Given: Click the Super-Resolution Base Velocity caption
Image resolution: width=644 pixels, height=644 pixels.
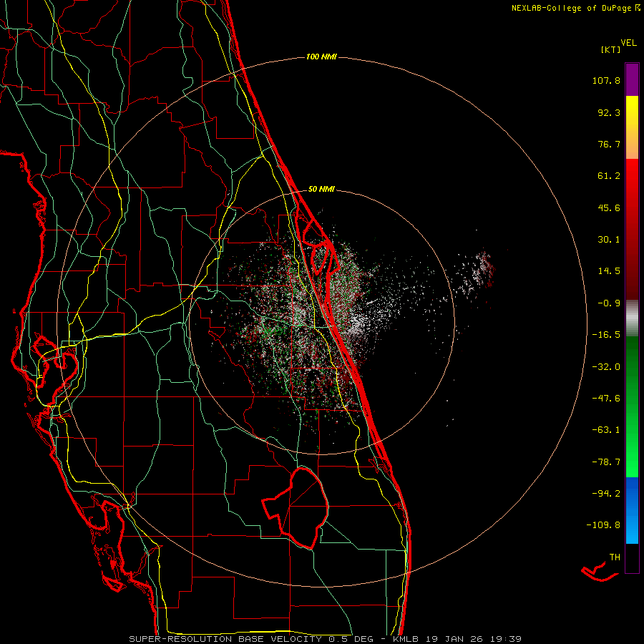Looking at the screenshot, I should tap(325, 639).
